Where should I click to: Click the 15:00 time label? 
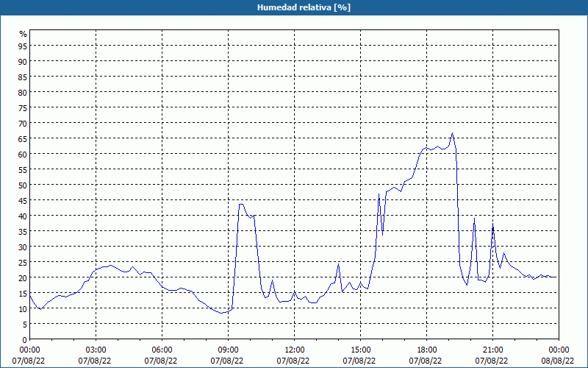(x=361, y=350)
